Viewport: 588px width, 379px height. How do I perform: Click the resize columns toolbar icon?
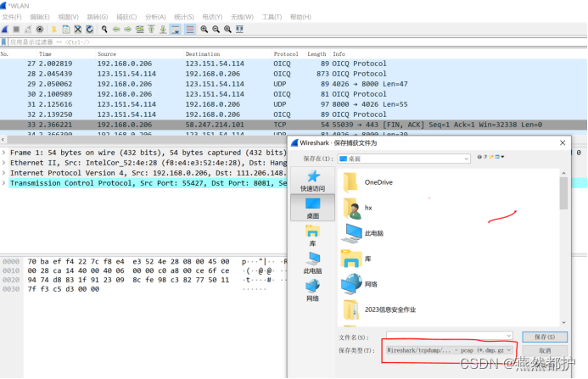[x=239, y=29]
